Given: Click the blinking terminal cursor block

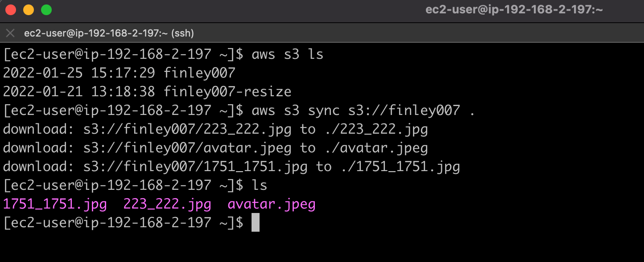Looking at the screenshot, I should click(x=256, y=223).
